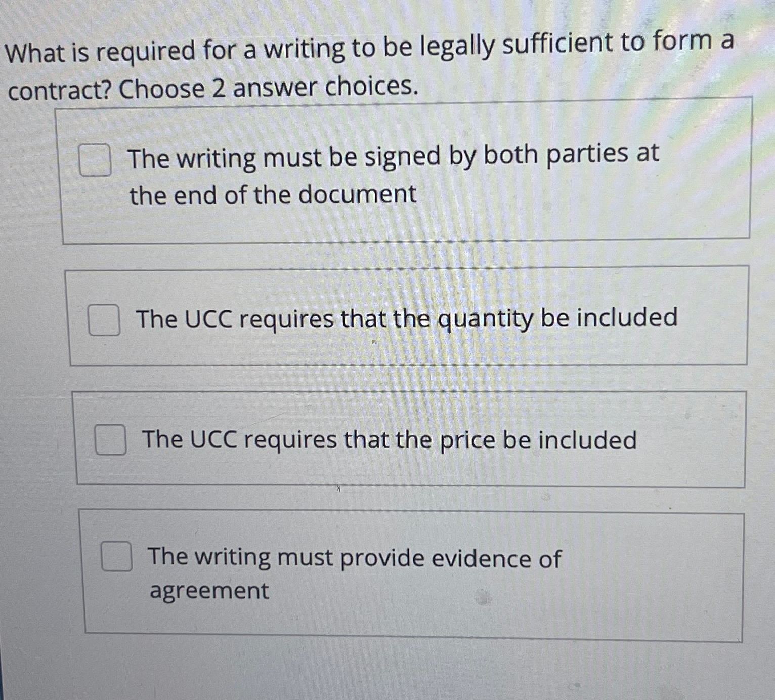Viewport: 775px width, 700px height.
Task: Click the text 'The writing must be signed by both parties'
Action: 392,156
